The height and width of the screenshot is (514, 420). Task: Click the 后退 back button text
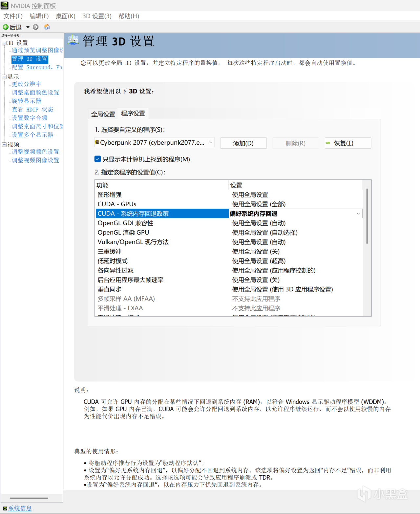click(x=15, y=27)
